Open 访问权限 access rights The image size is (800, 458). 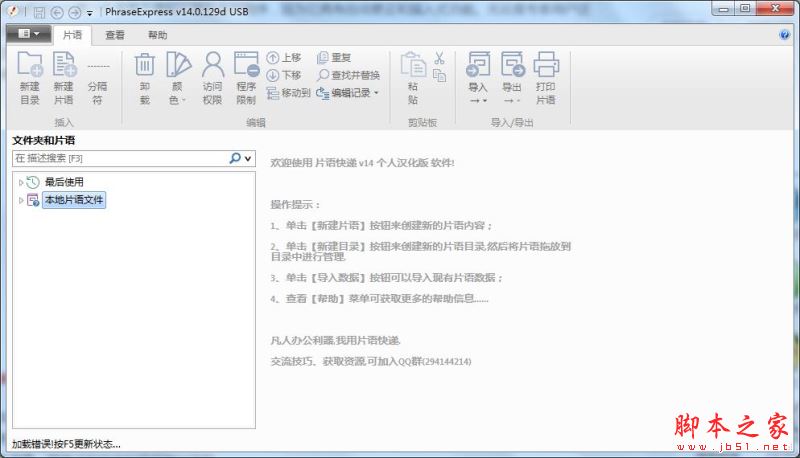(212, 78)
